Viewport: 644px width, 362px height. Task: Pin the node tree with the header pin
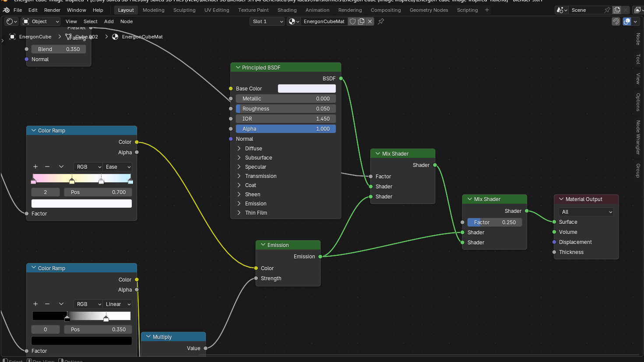coord(381,21)
